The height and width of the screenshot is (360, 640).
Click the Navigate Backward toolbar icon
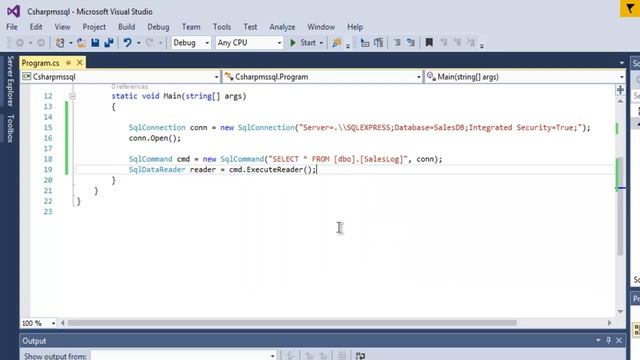[x=19, y=42]
